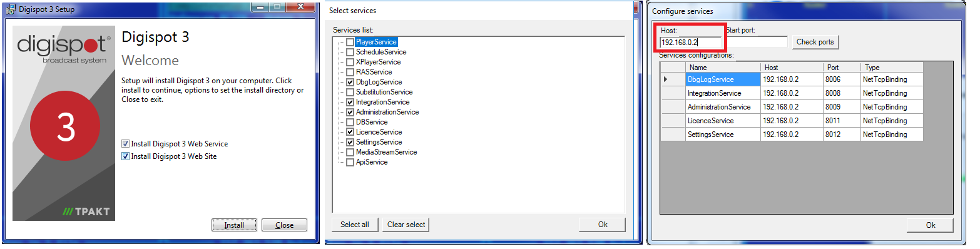Uncheck the SettingsService checkbox
The height and width of the screenshot is (249, 980).
pyautogui.click(x=350, y=142)
